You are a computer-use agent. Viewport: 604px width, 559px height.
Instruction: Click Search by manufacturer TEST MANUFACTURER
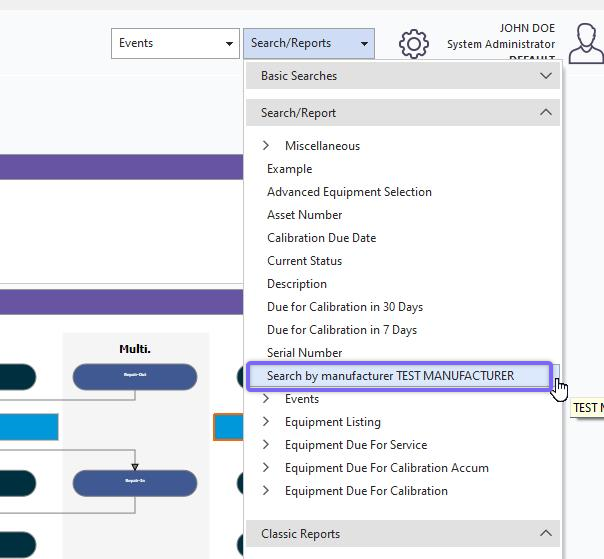[390, 376]
